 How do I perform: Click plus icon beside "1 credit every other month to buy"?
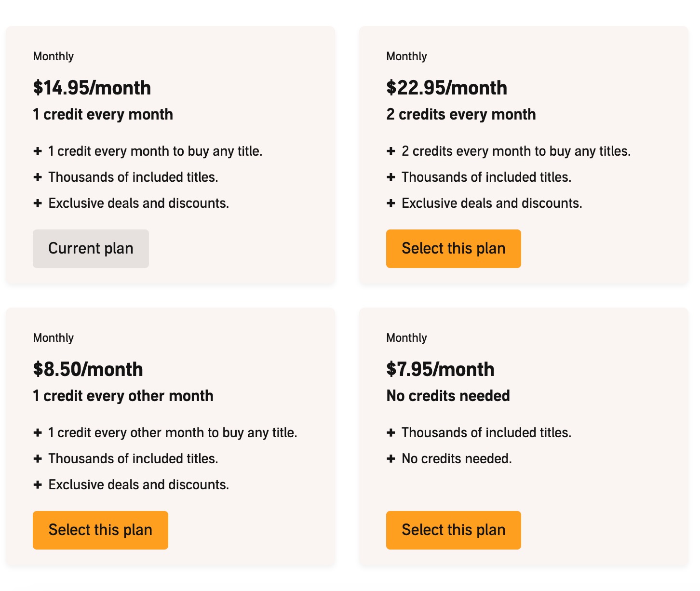[x=38, y=433]
